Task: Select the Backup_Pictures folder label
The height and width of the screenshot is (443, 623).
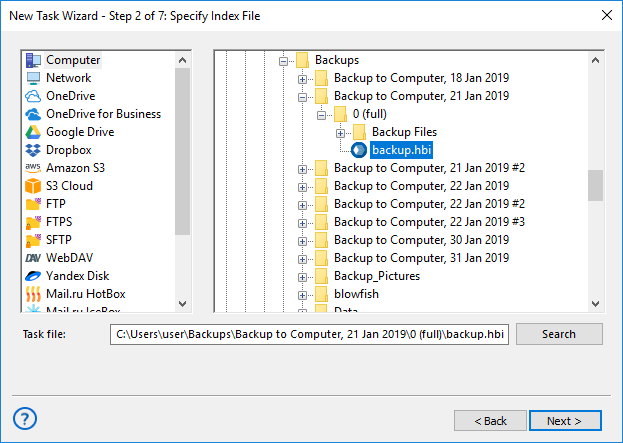Action: coord(377,276)
